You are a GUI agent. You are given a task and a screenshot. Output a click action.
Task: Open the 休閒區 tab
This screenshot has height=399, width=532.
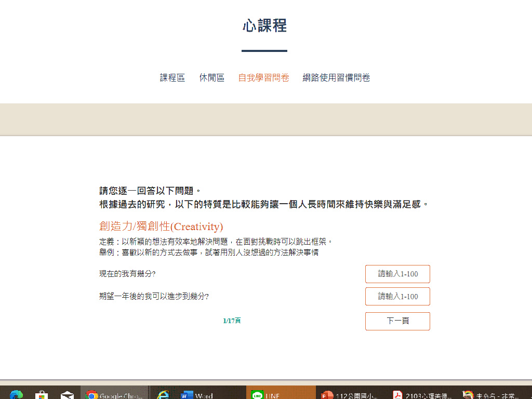point(211,78)
